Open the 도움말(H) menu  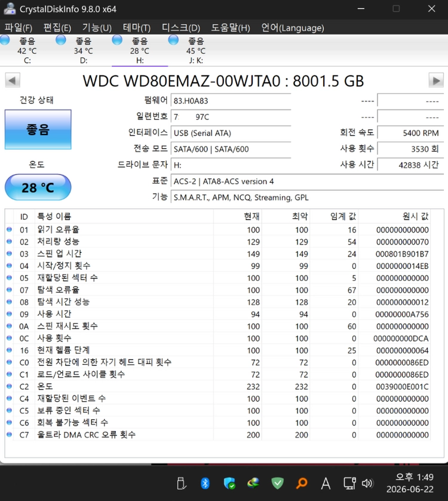tap(230, 28)
